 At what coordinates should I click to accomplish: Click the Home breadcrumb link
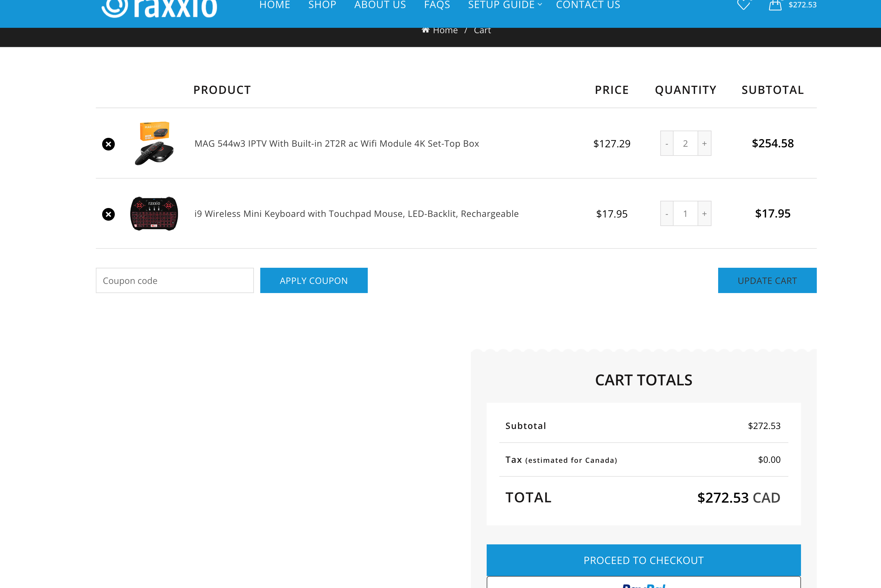coord(445,30)
